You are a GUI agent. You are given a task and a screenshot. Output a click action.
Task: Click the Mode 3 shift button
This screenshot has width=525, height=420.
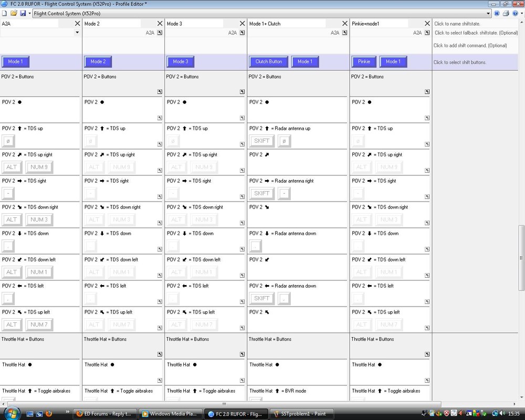[x=181, y=61]
